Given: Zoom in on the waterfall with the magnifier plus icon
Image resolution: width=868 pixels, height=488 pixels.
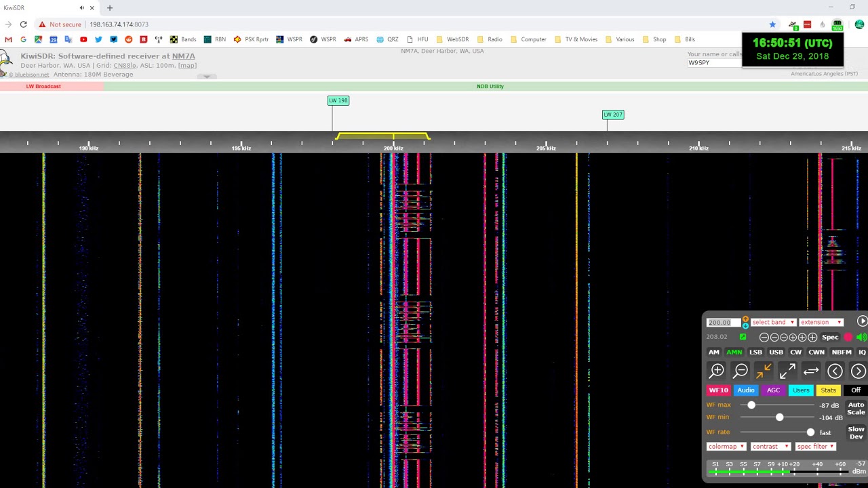Looking at the screenshot, I should tap(717, 371).
